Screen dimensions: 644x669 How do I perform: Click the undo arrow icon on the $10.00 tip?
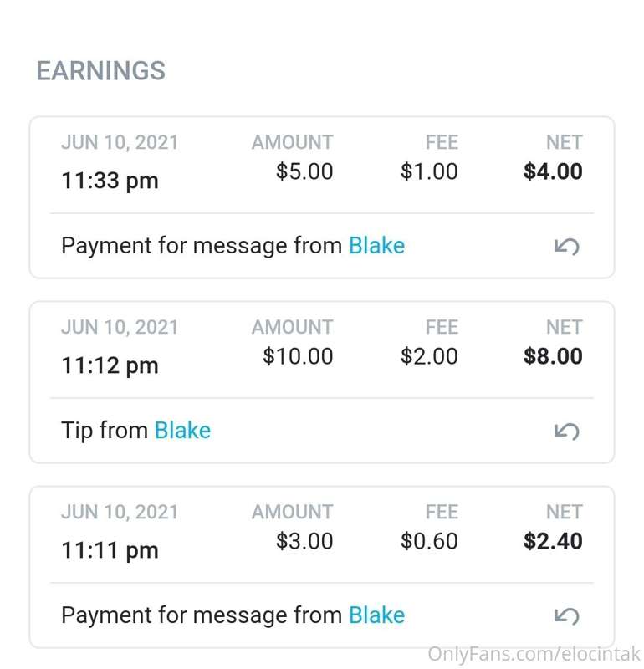(567, 432)
